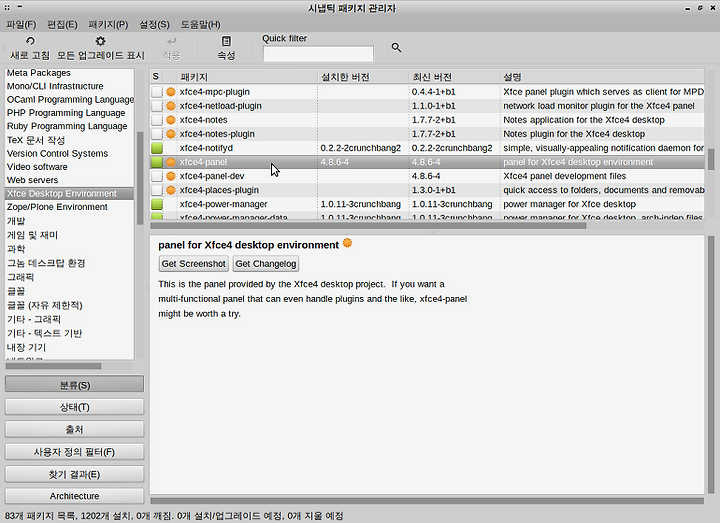Click the Apply (적용) arrow icon
This screenshot has height=523, width=720.
click(x=171, y=41)
